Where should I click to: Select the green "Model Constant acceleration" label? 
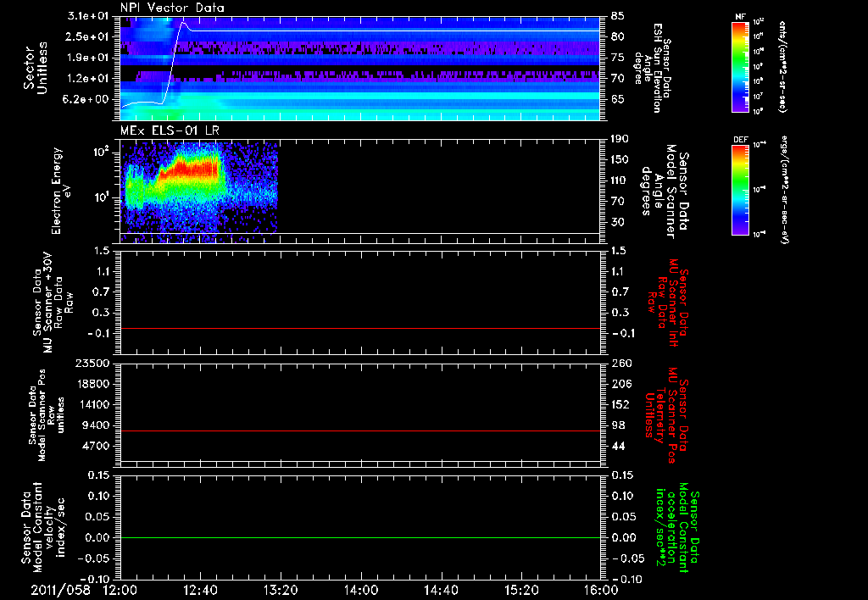tap(677, 527)
